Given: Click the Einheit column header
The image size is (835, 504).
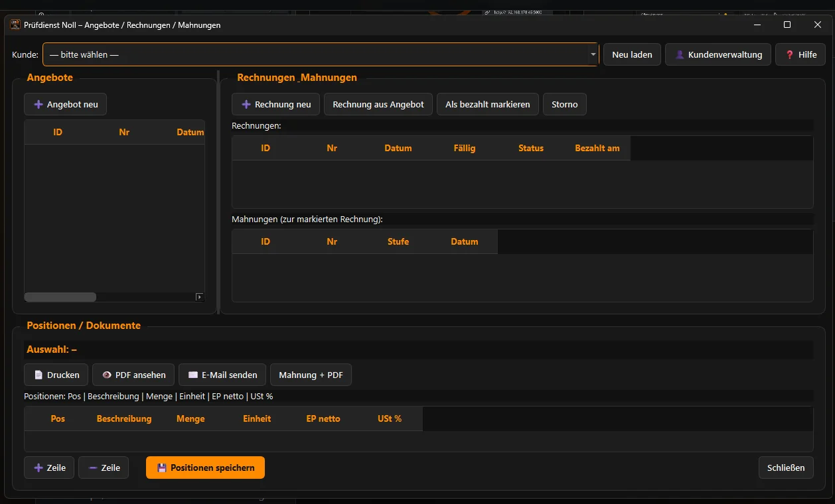Looking at the screenshot, I should coord(257,418).
